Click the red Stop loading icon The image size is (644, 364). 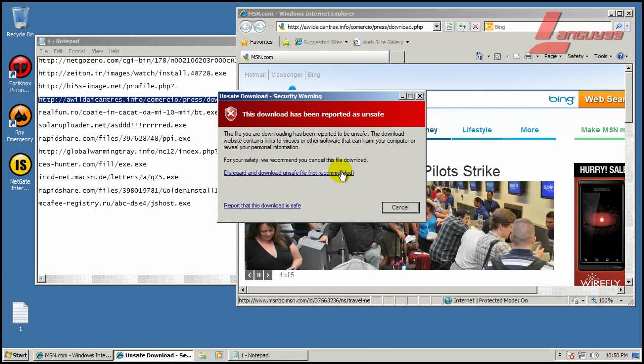475,27
